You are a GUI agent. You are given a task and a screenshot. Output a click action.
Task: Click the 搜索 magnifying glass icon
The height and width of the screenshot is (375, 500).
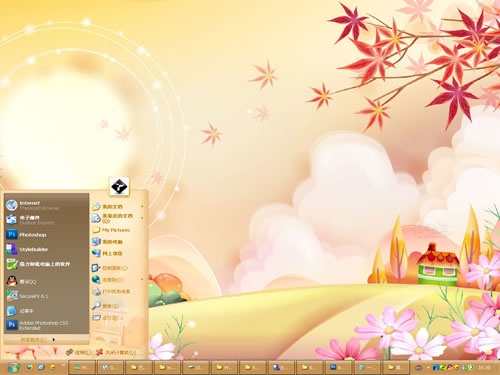point(96,306)
